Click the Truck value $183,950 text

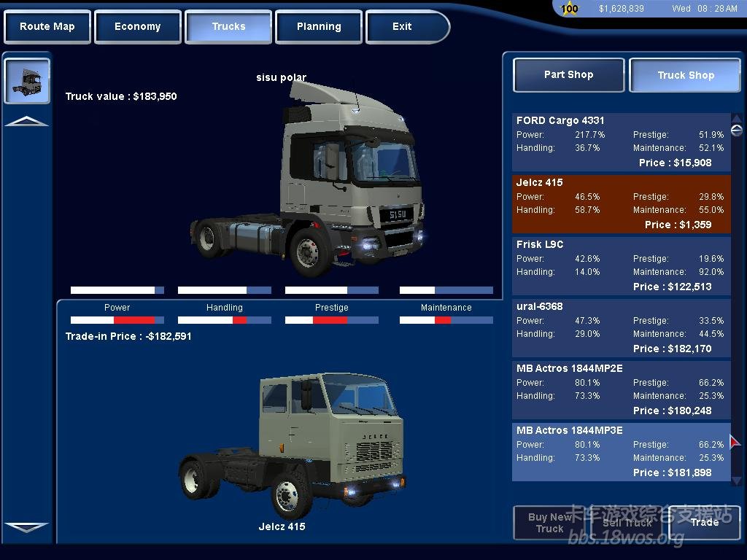click(x=121, y=96)
